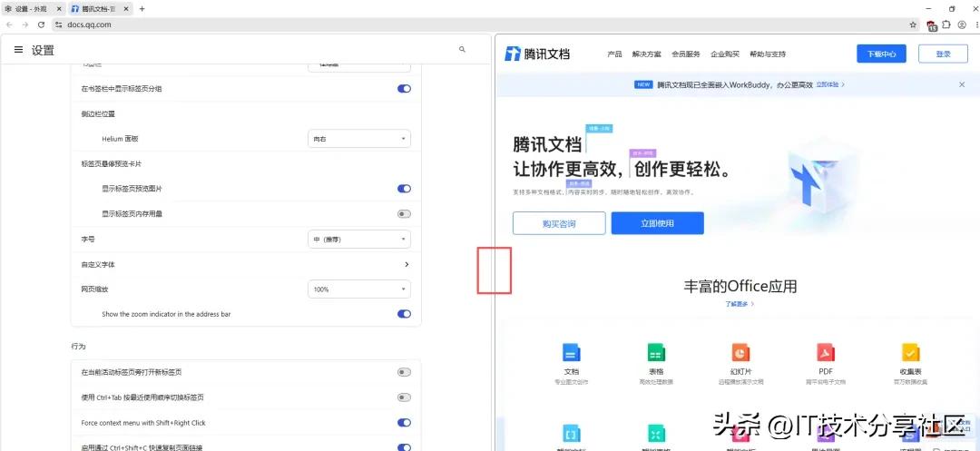This screenshot has width=980, height=451.
Task: Click the browser forward arrow
Action: pos(25,25)
